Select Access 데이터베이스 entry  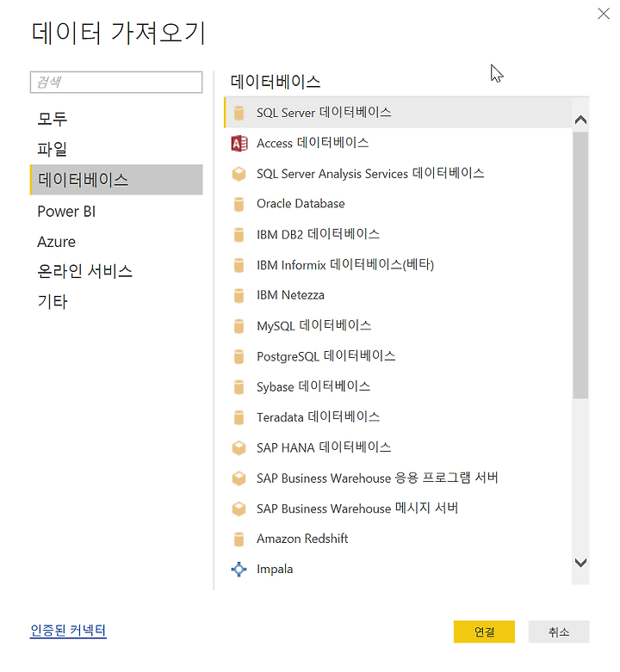398,143
